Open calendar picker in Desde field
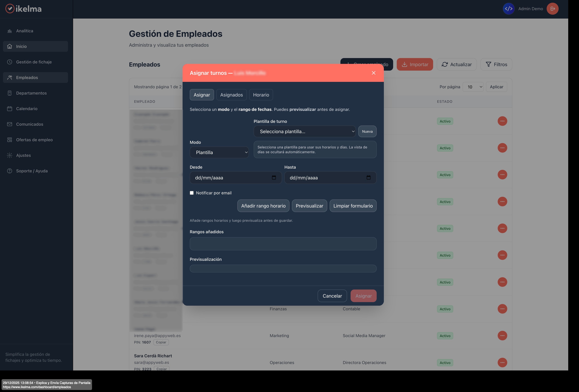The width and height of the screenshot is (579, 392). click(274, 177)
